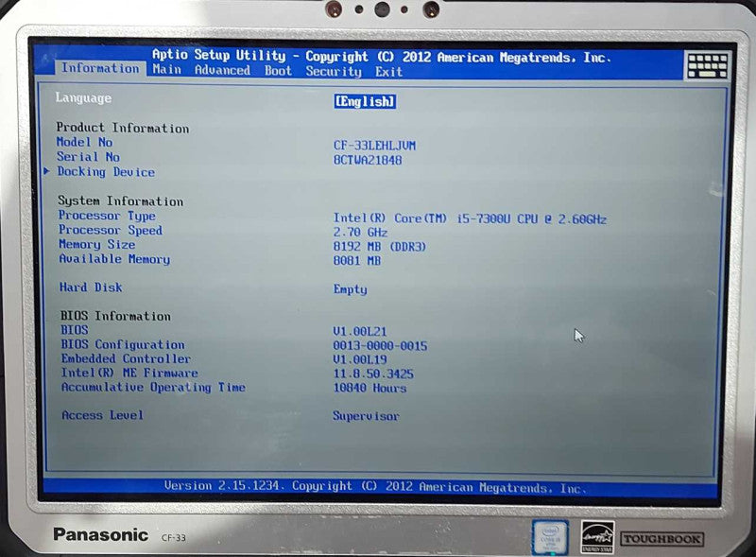This screenshot has height=557, width=756.
Task: Click BIOS version V1.00L21
Action: point(360,332)
